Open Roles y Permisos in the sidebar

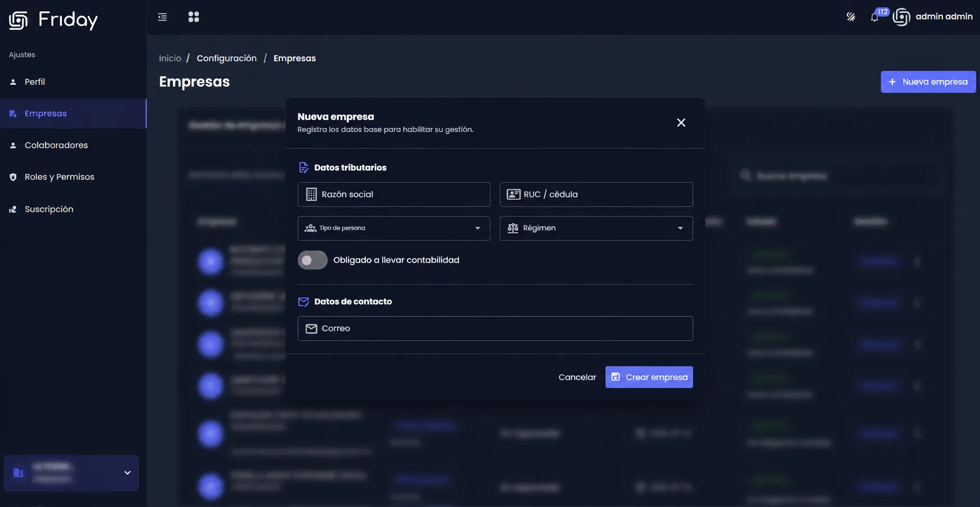(x=73, y=177)
